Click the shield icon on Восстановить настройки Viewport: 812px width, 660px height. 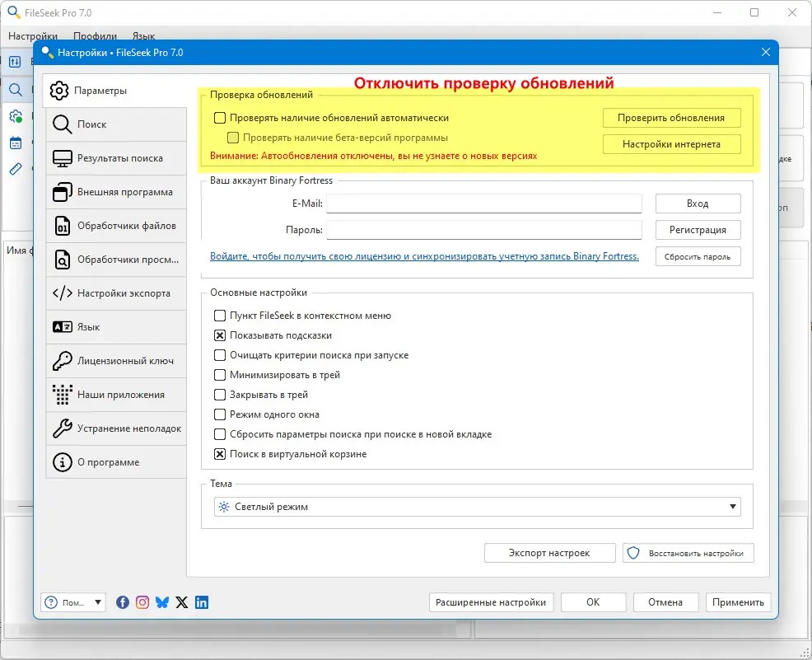coord(632,553)
